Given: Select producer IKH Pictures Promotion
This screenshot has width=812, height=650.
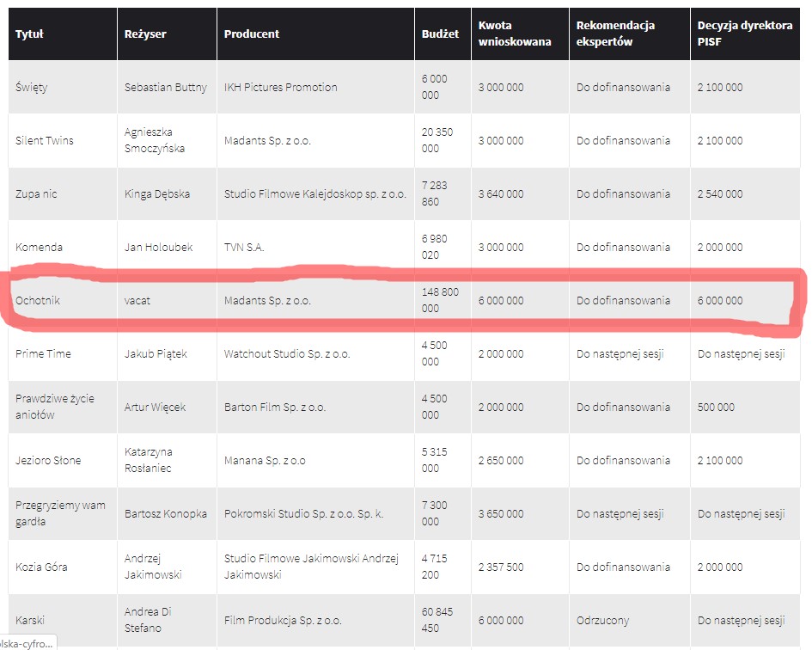Looking at the screenshot, I should (x=281, y=87).
